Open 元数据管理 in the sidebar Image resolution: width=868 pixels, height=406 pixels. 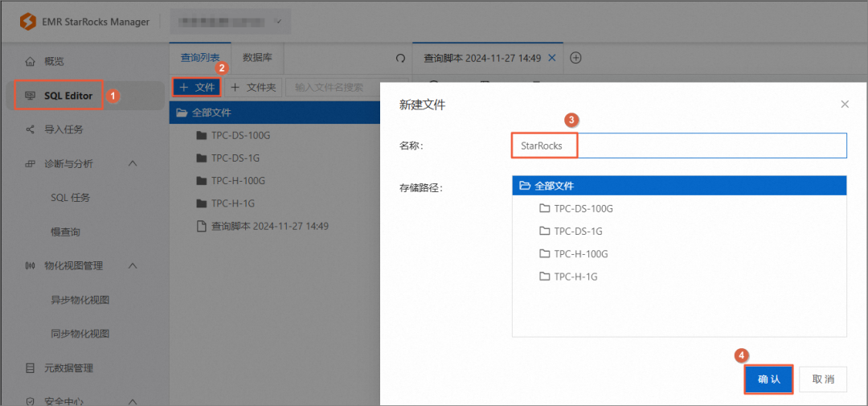(x=68, y=368)
